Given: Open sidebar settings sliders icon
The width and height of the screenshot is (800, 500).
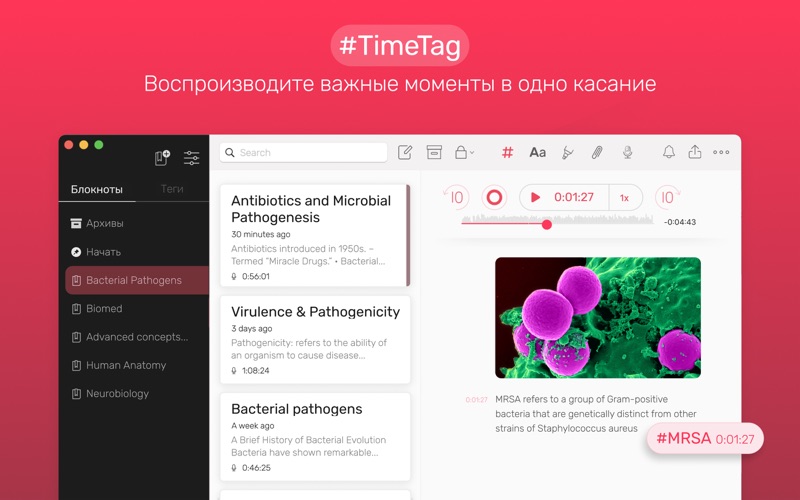Looking at the screenshot, I should (x=191, y=158).
